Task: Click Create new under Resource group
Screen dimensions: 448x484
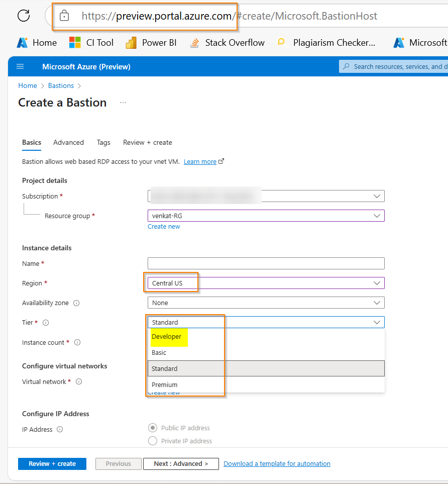Action: pos(164,227)
